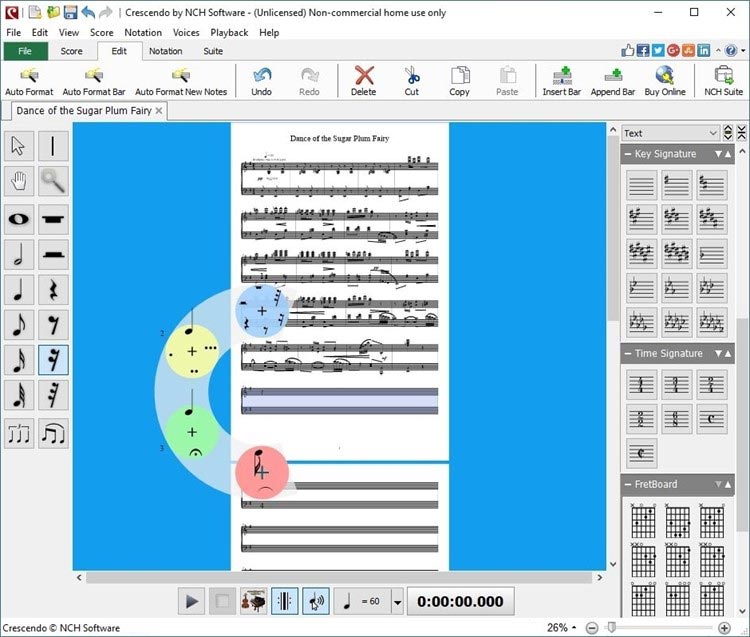The width and height of the screenshot is (750, 637).
Task: Open NCH Suite
Action: pos(723,81)
